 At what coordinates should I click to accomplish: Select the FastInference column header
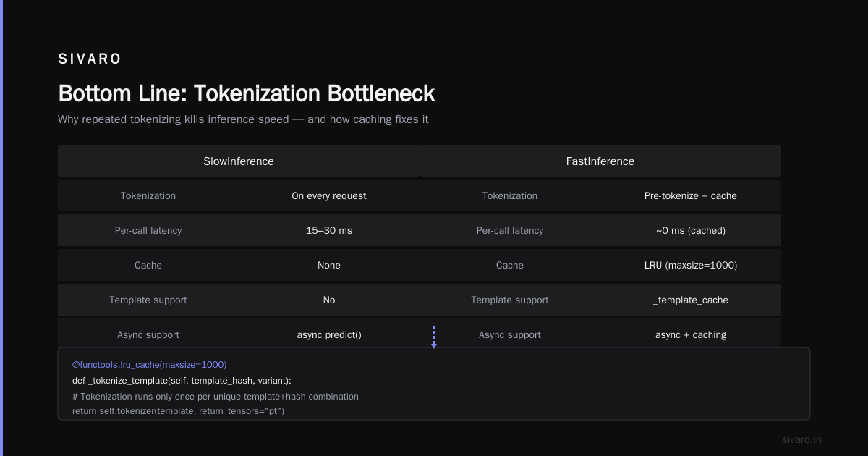pos(600,161)
